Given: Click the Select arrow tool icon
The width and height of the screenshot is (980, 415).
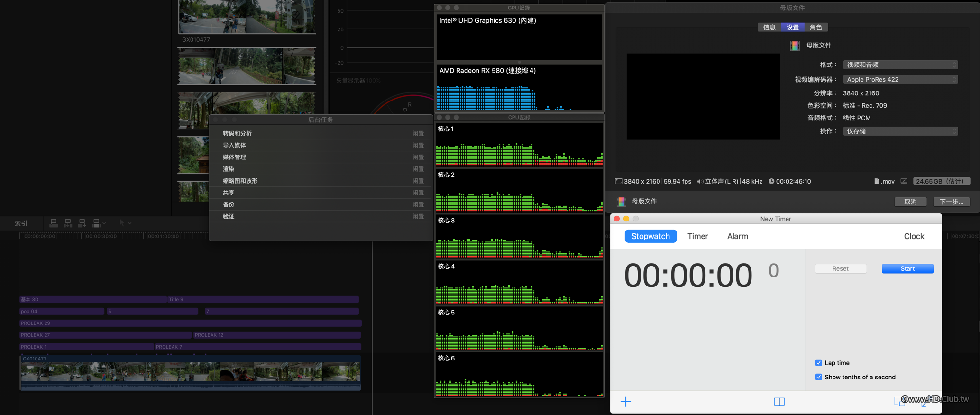Looking at the screenshot, I should pyautogui.click(x=122, y=223).
